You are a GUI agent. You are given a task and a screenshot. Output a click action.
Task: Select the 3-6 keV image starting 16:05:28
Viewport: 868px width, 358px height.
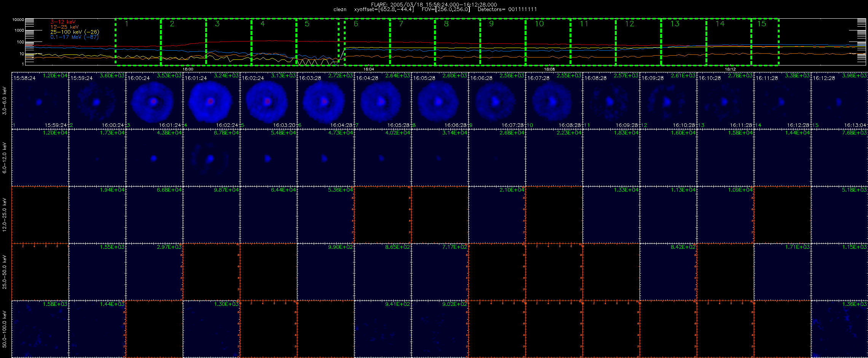[440, 101]
